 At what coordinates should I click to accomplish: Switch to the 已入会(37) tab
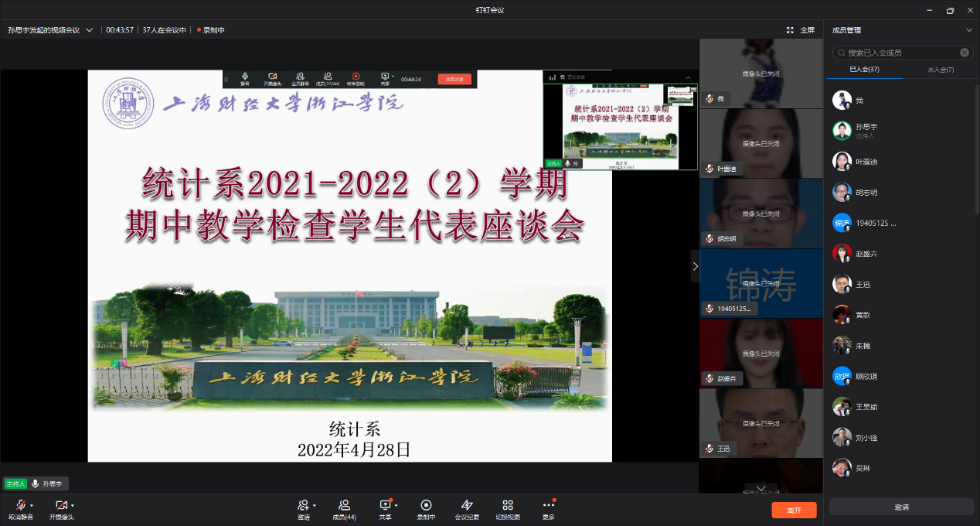pos(864,70)
